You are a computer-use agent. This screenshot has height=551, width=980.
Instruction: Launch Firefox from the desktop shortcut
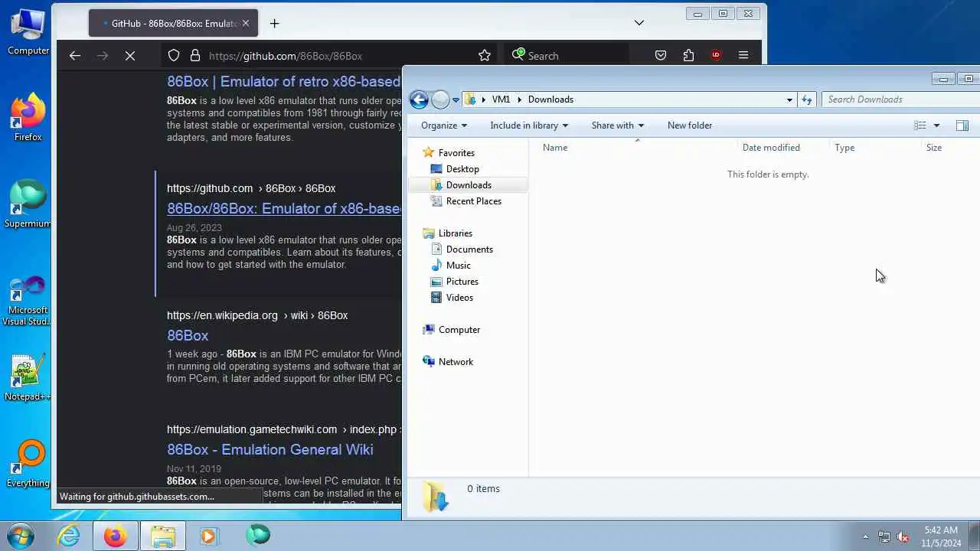[28, 117]
